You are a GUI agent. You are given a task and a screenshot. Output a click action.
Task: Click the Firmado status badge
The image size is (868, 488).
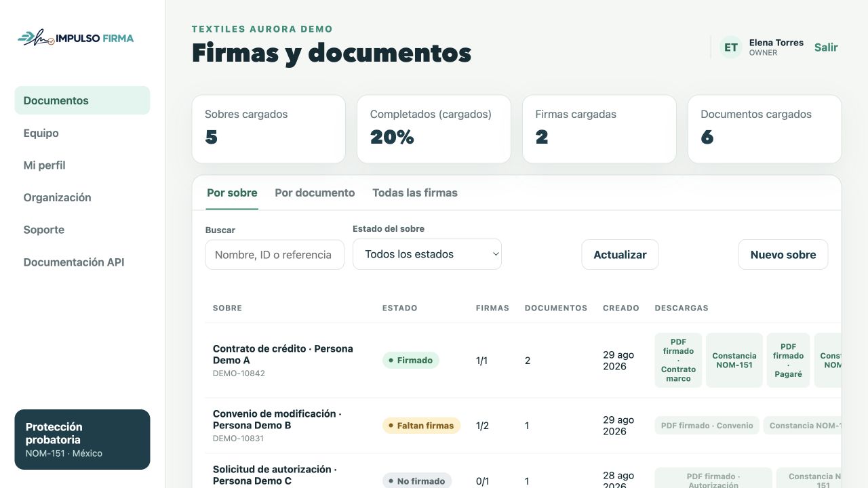pos(411,361)
